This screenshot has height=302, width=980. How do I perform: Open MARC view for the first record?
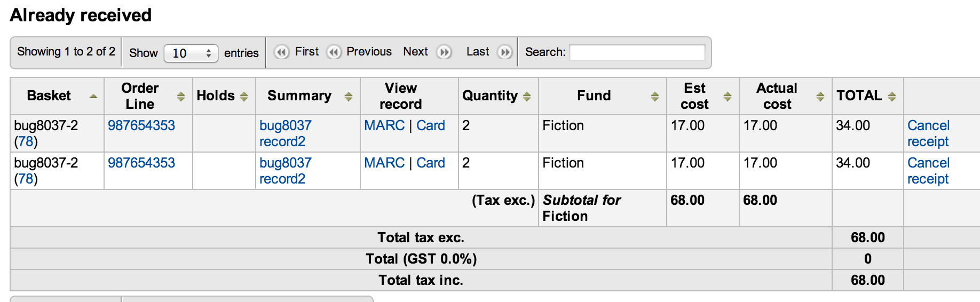pos(384,125)
